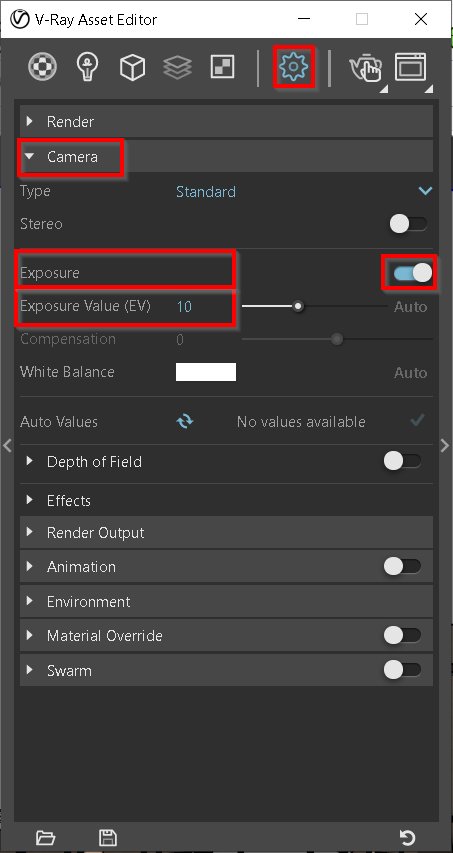Open the Lights bulb icon
The image size is (453, 853).
[x=88, y=67]
